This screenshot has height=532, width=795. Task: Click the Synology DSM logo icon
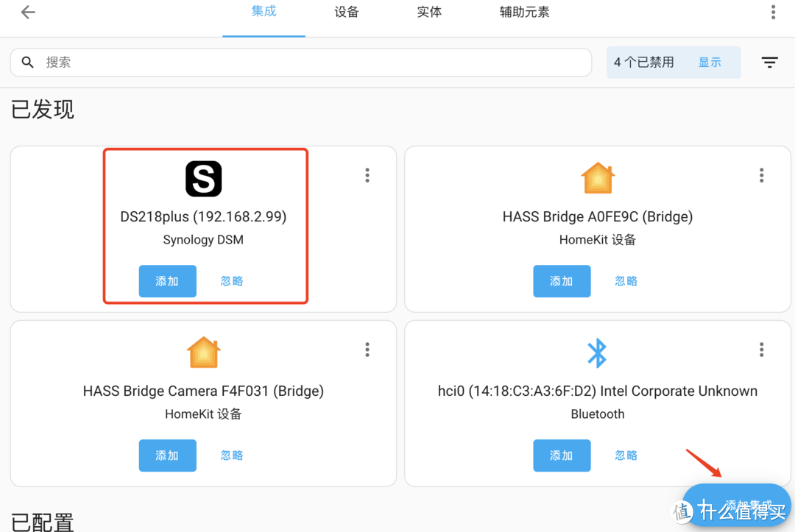(203, 178)
